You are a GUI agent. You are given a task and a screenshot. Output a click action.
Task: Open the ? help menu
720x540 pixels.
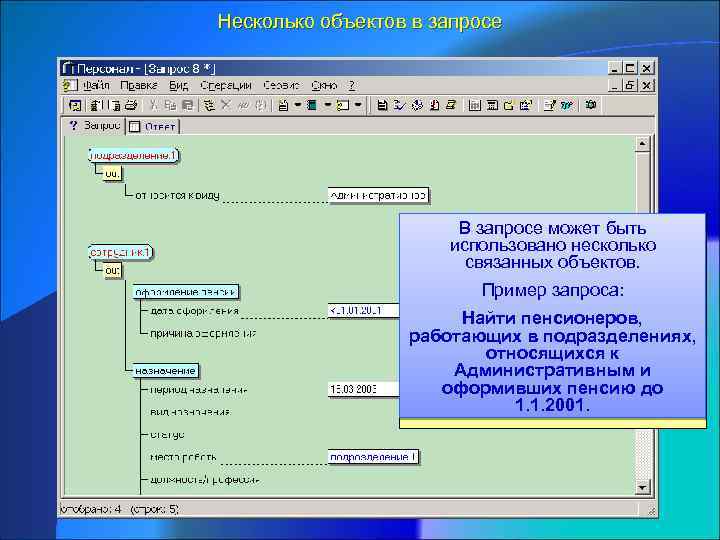tap(352, 85)
